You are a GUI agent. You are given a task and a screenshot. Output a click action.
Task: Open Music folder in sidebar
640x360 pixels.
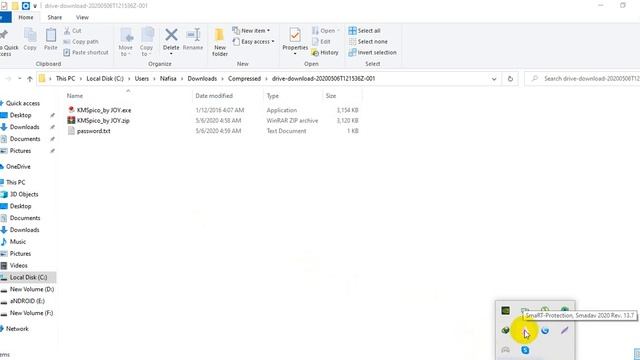click(18, 242)
